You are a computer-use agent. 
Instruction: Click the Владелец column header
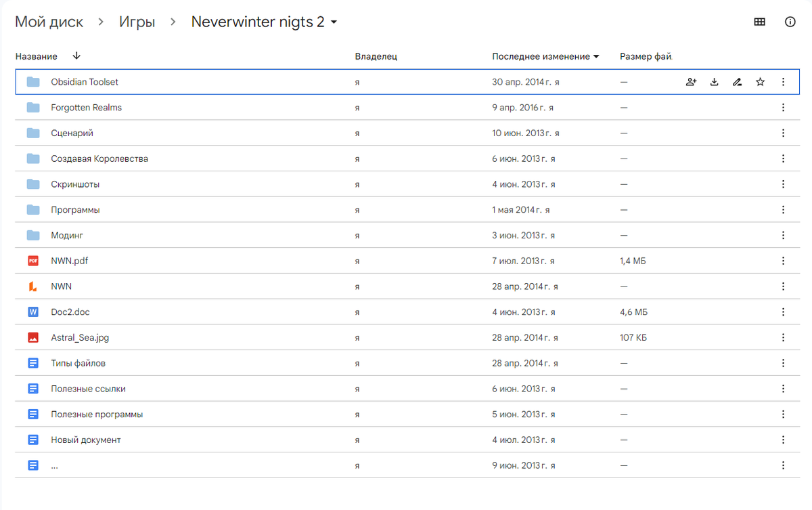[x=376, y=56]
